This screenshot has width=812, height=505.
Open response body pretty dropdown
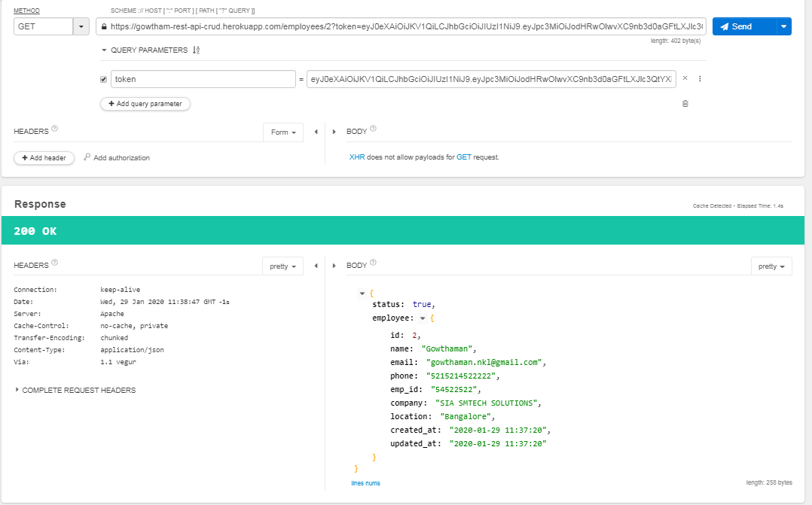coord(771,266)
